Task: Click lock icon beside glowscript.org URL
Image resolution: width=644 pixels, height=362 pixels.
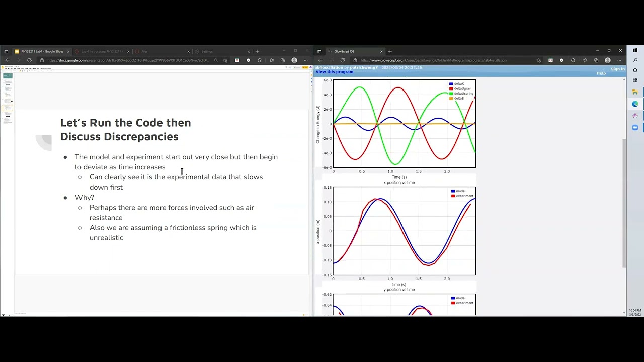Action: [x=356, y=60]
